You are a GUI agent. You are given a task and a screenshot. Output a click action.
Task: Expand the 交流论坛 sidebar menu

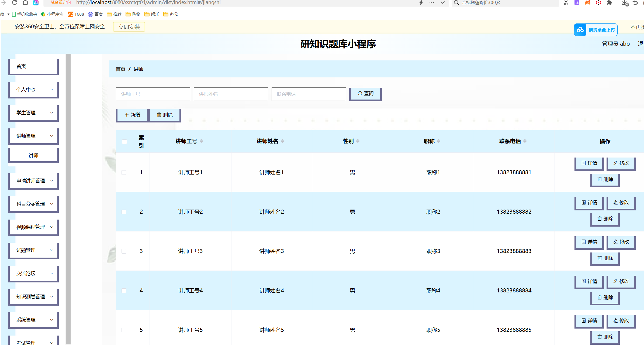click(x=33, y=274)
